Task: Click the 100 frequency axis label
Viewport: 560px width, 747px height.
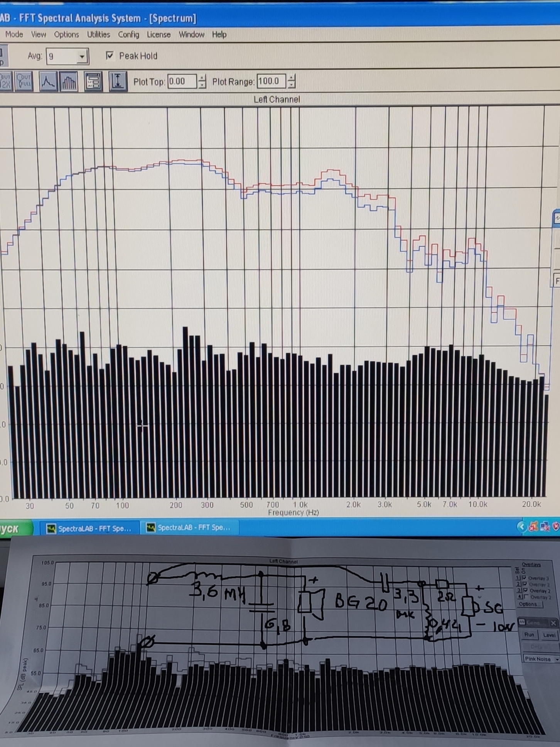Action: point(122,505)
